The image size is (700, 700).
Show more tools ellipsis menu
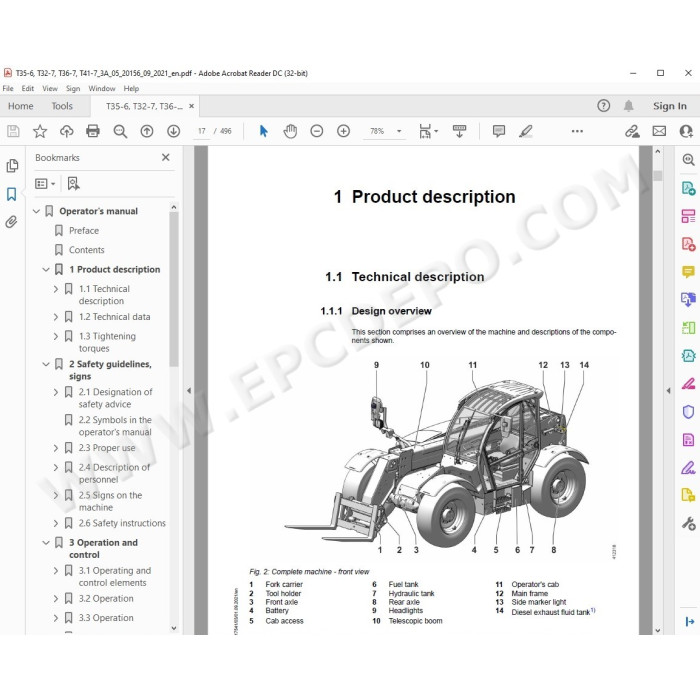point(577,131)
